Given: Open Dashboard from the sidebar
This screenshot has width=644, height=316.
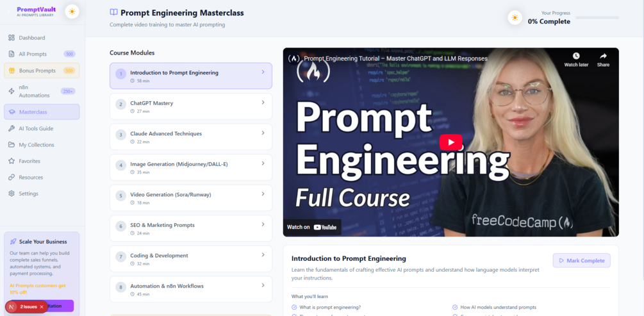Looking at the screenshot, I should coord(42,38).
